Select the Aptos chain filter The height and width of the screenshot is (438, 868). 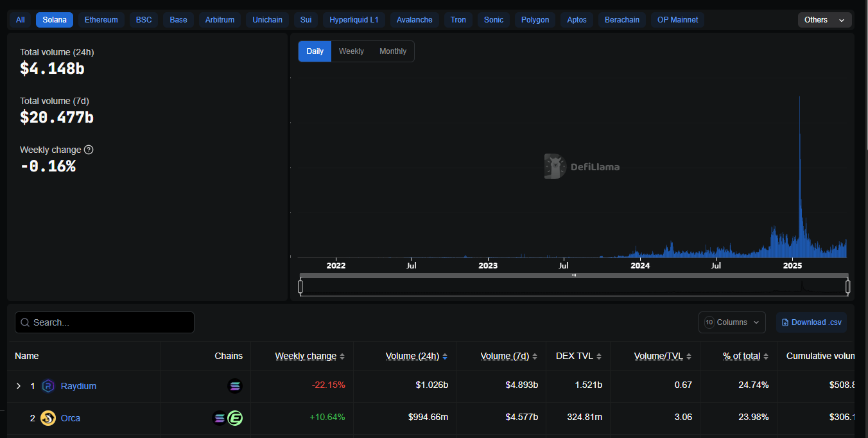(577, 20)
